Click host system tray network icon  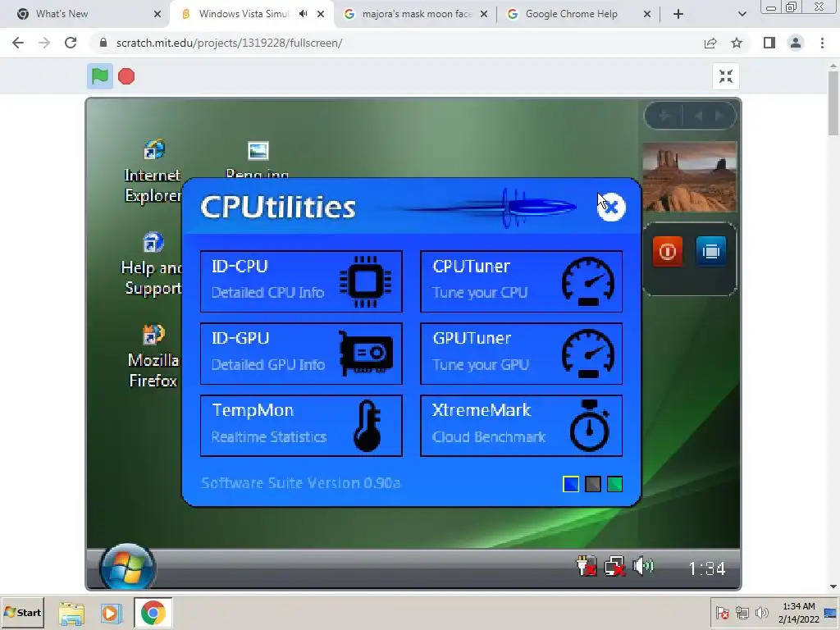click(742, 612)
